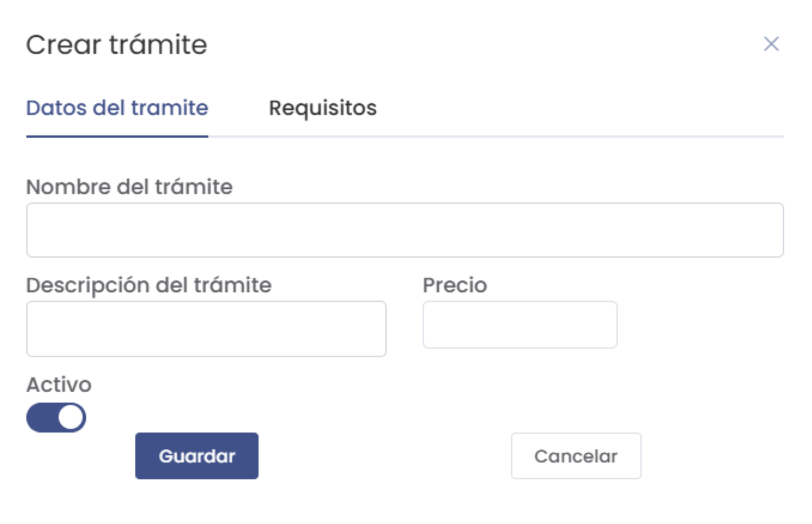Cancel the trámite creation
The width and height of the screenshot is (812, 524).
click(x=576, y=455)
